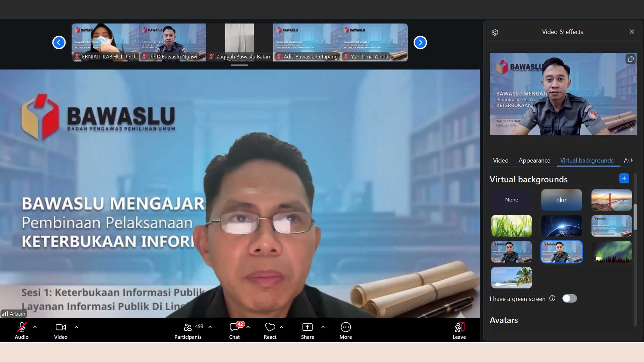644x362 pixels.
Task: Click the Share screen icon
Action: [308, 327]
